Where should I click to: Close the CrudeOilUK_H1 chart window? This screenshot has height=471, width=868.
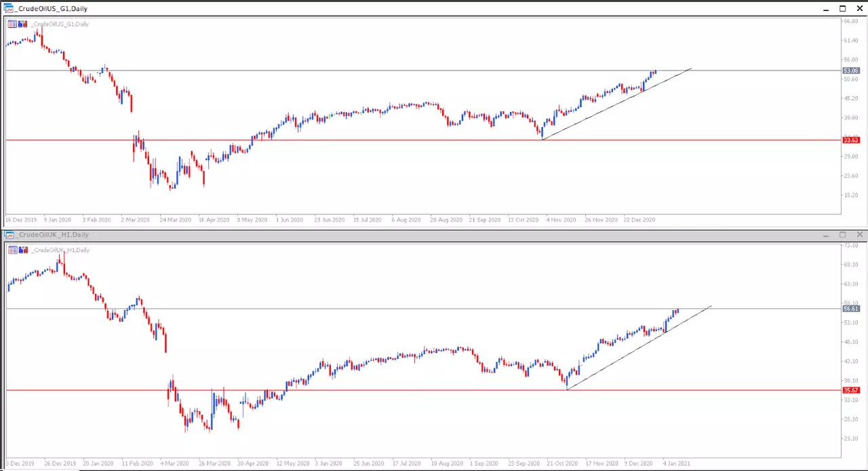coord(860,235)
